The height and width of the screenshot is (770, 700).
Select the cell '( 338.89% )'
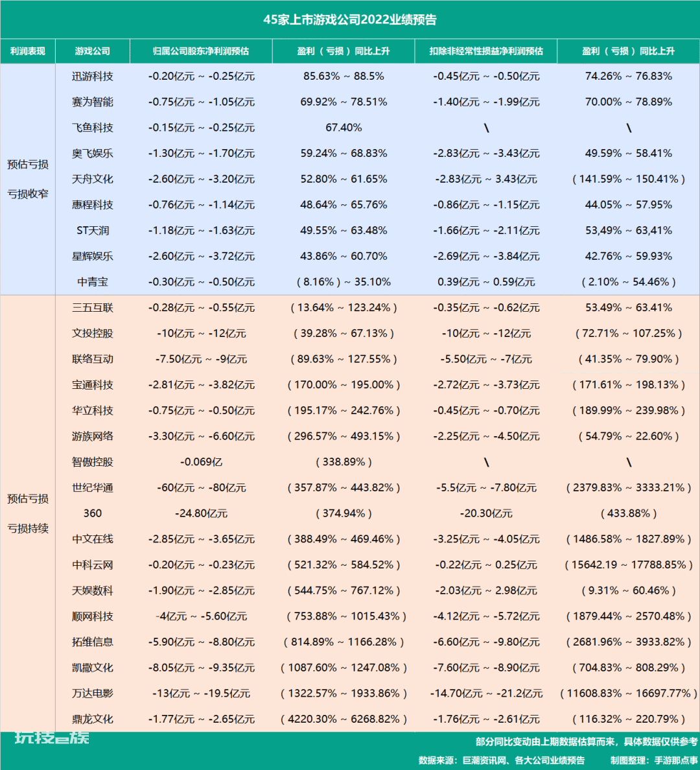[x=344, y=462]
